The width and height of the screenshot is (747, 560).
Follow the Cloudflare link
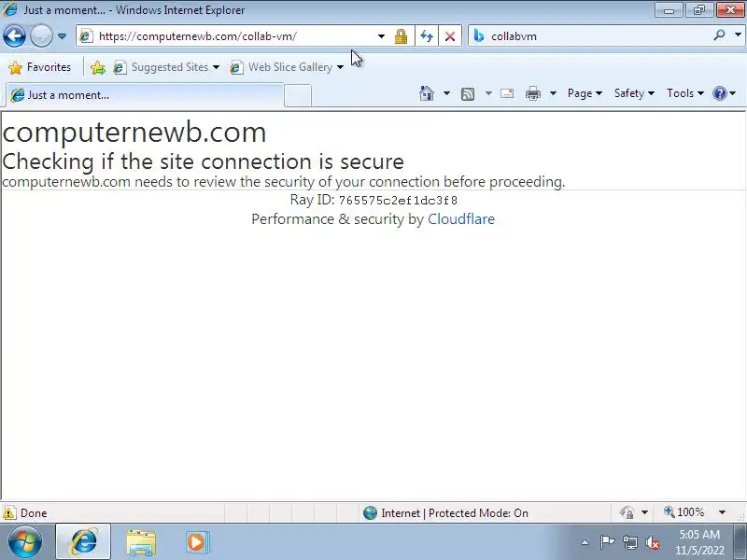pos(461,219)
